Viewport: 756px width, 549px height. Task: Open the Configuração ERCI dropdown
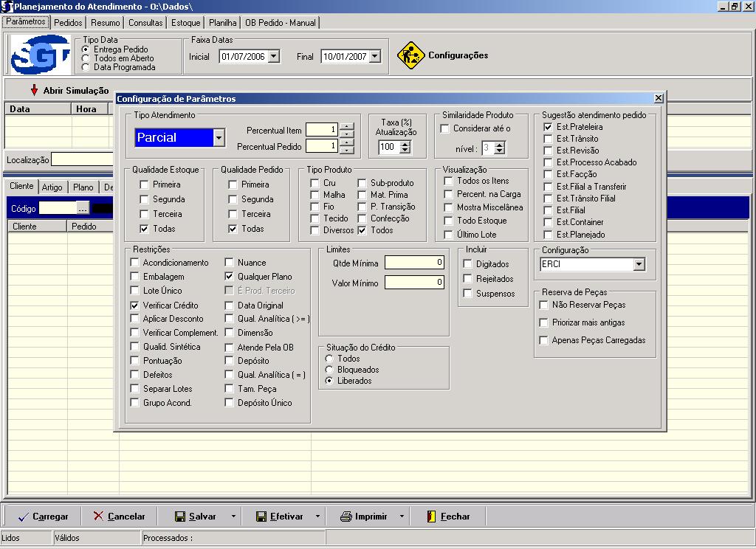pyautogui.click(x=639, y=264)
